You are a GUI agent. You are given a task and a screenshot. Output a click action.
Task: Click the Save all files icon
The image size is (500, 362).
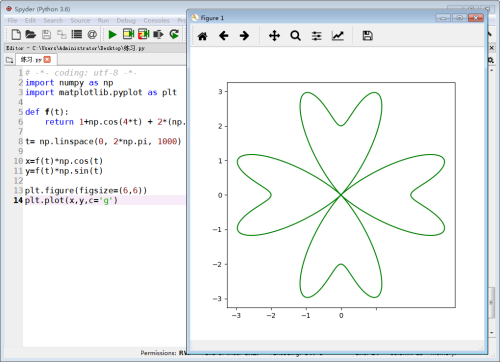pos(62,34)
